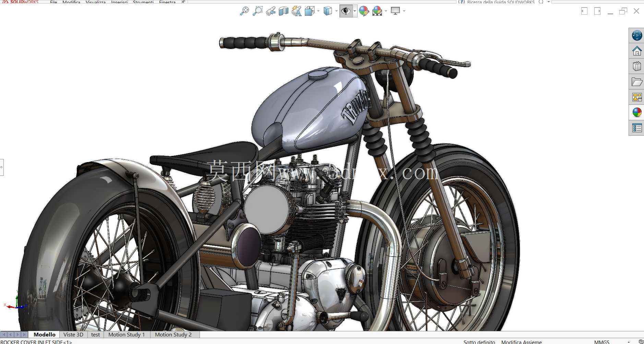
Task: Open the Strumenti menu
Action: tap(143, 2)
